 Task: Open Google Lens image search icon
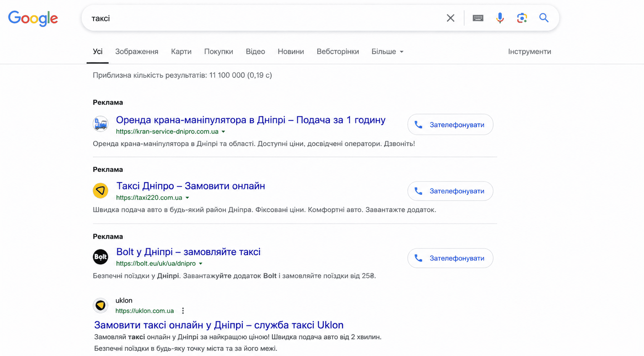tap(522, 18)
